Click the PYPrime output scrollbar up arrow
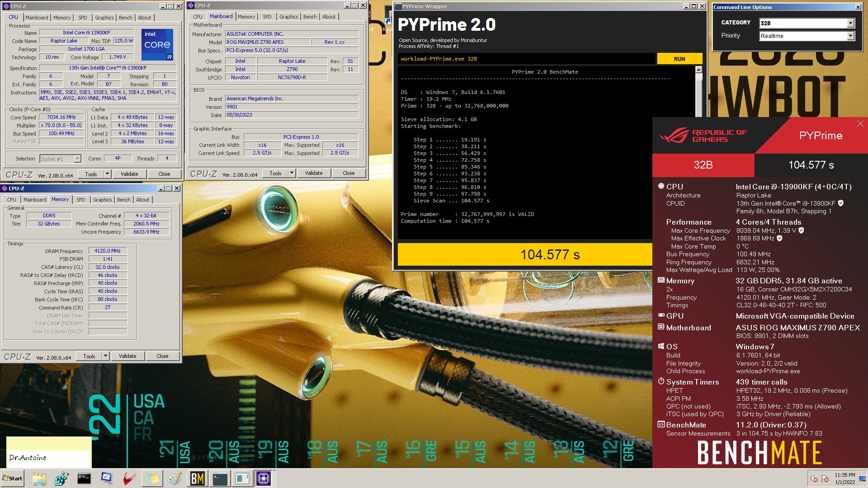Screen dimensions: 868x488 [x=698, y=70]
